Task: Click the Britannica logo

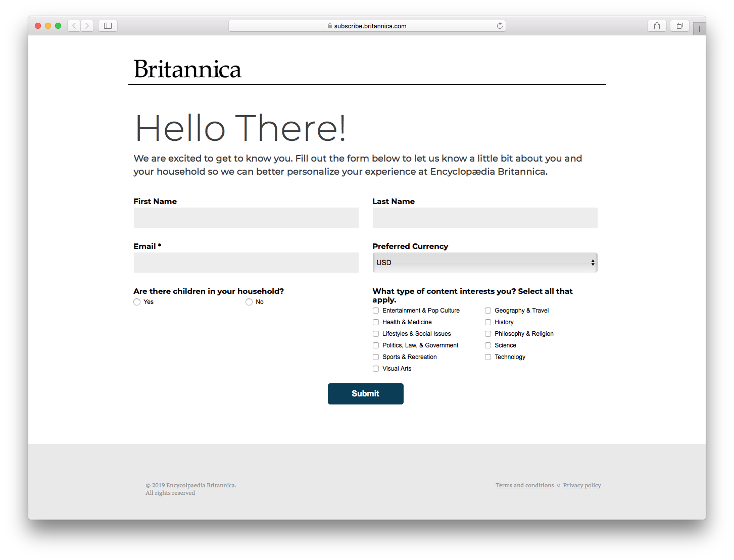Action: [187, 69]
